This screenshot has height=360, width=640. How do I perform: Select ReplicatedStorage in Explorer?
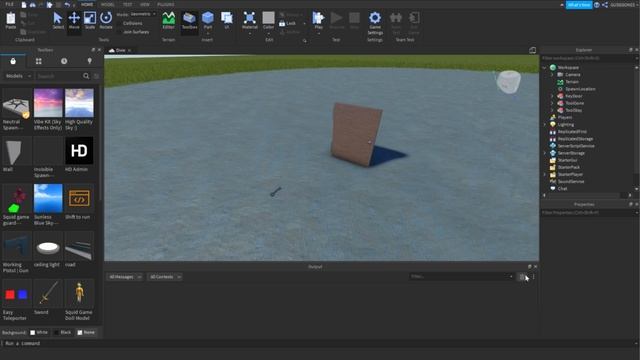[575, 139]
